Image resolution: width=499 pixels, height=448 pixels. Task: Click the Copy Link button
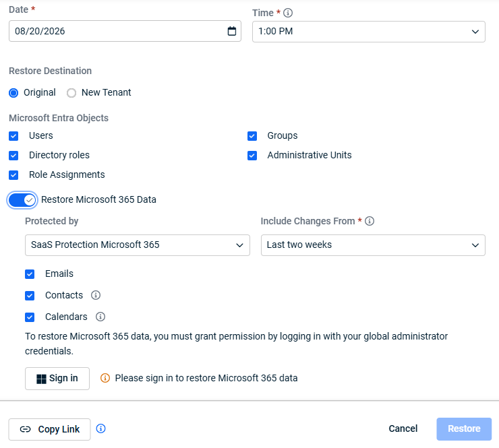(x=50, y=429)
